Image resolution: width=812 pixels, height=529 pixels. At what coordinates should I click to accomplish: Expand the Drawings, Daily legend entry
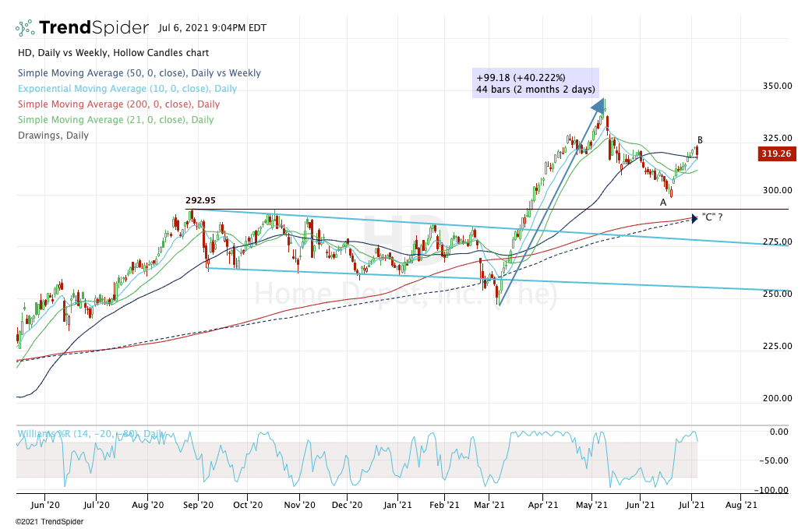point(52,136)
